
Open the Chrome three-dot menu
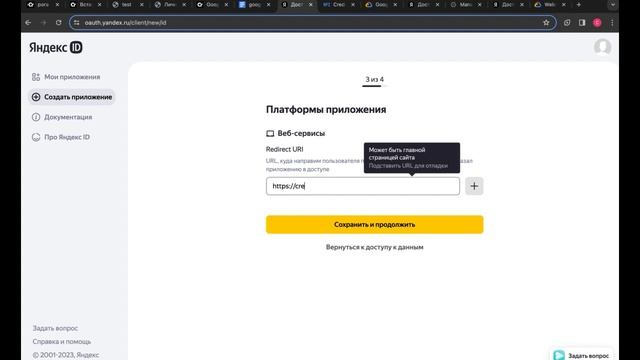612,23
